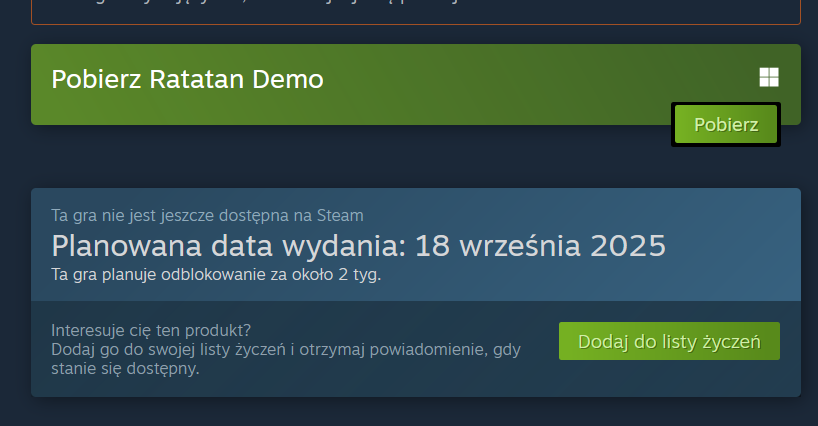Click the word Steam in availability notice
818x426 pixels.
(340, 215)
